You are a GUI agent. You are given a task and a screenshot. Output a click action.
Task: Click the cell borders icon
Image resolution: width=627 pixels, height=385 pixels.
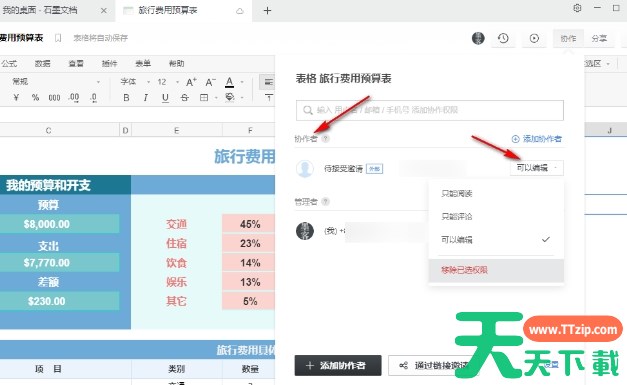(204, 98)
